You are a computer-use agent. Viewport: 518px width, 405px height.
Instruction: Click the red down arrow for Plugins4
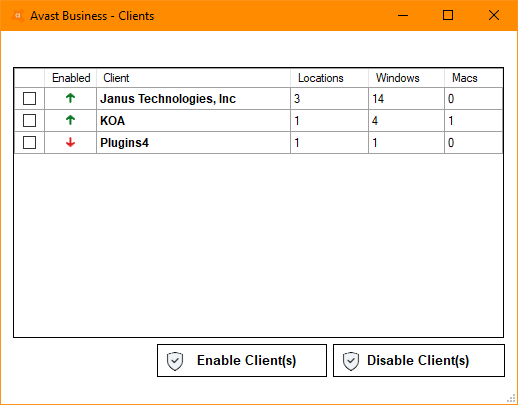coord(70,142)
